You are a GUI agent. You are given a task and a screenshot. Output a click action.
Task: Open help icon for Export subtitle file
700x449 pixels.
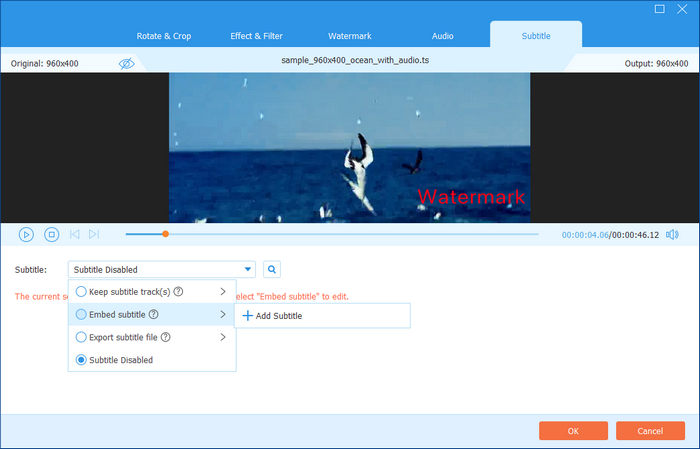coord(166,337)
